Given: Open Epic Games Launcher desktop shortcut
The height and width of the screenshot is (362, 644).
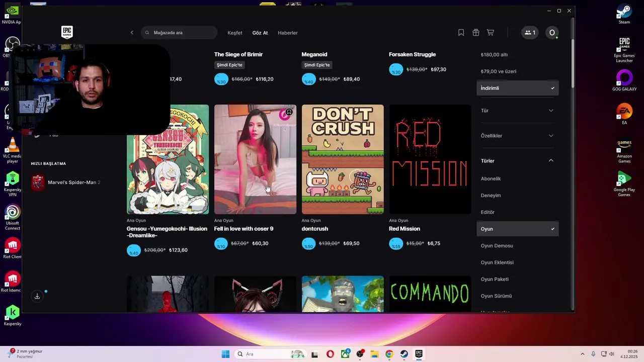Looking at the screenshot, I should coord(624,49).
